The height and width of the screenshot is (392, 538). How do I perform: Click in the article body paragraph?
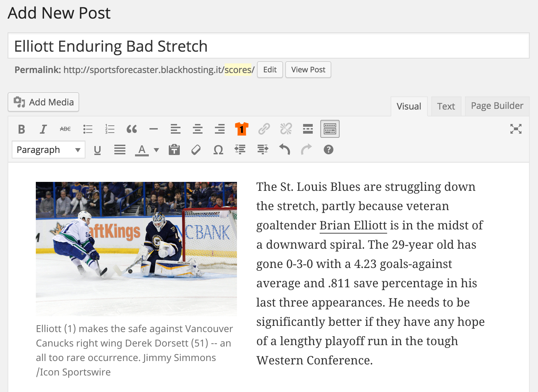pos(370,274)
